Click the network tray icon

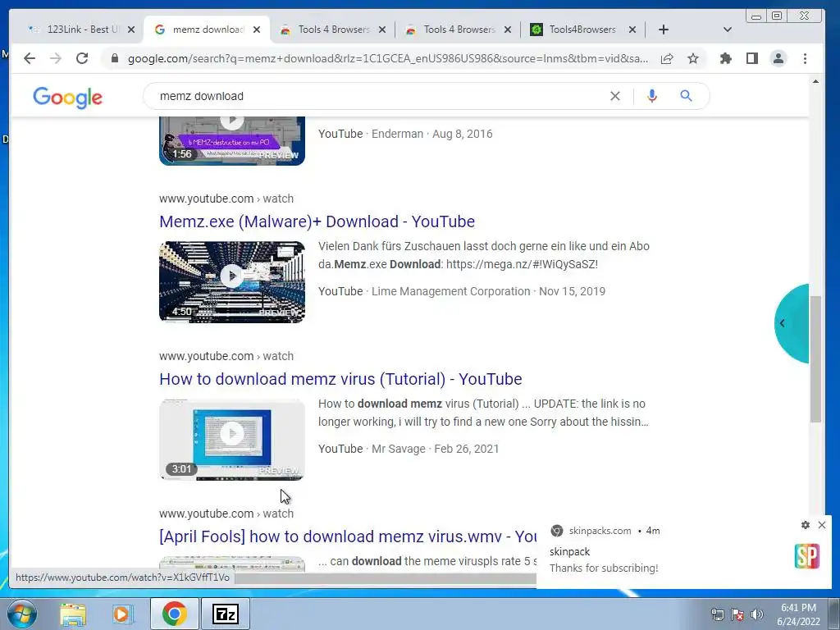click(x=717, y=614)
